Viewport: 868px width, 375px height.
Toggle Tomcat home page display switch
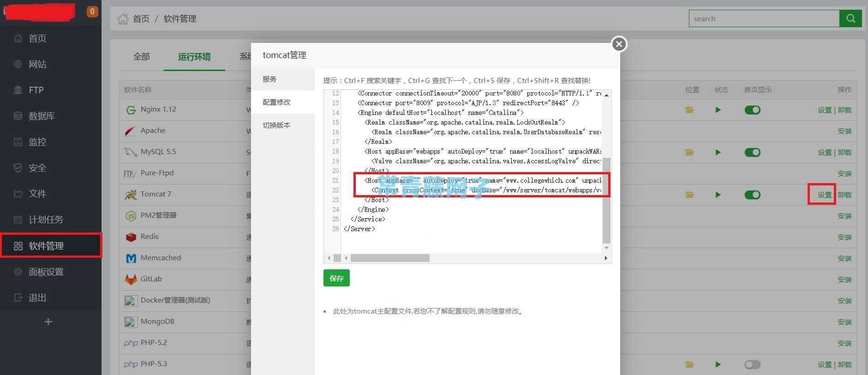click(x=752, y=195)
